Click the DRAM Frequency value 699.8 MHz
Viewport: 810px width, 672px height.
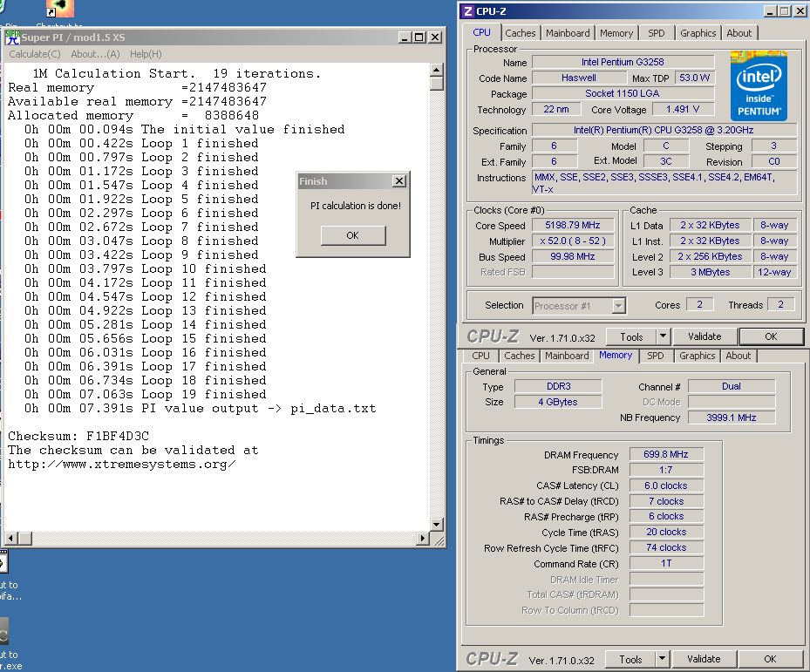666,455
